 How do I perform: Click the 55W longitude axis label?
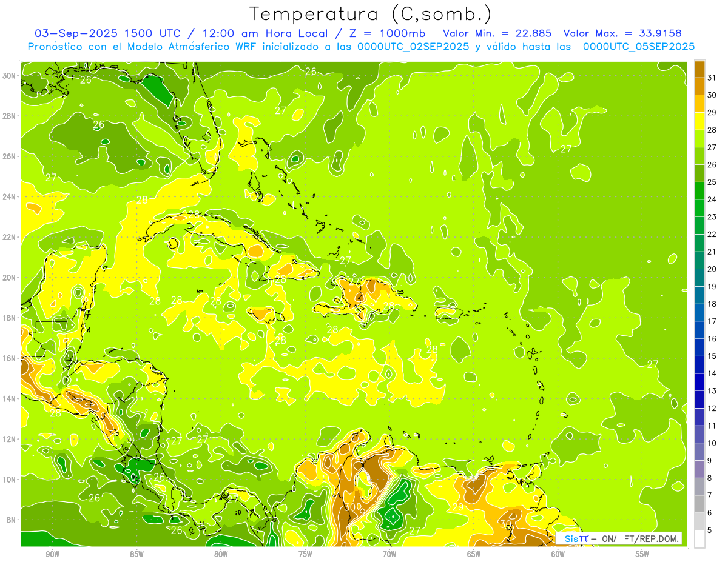click(642, 554)
